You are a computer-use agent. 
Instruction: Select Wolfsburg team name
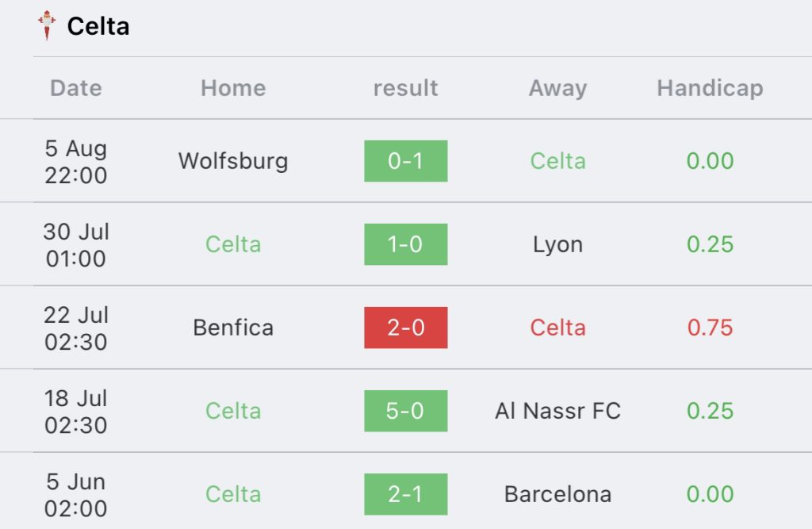(233, 161)
